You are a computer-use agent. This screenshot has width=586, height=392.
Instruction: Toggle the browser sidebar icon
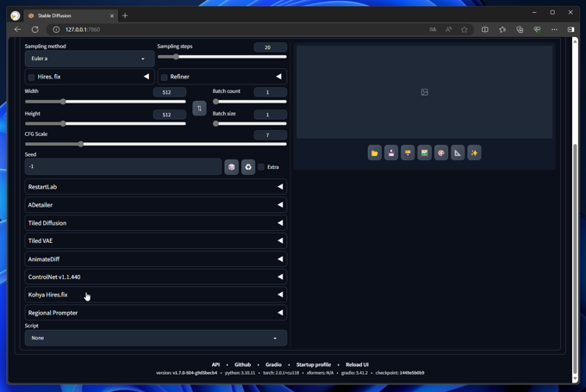(x=570, y=29)
